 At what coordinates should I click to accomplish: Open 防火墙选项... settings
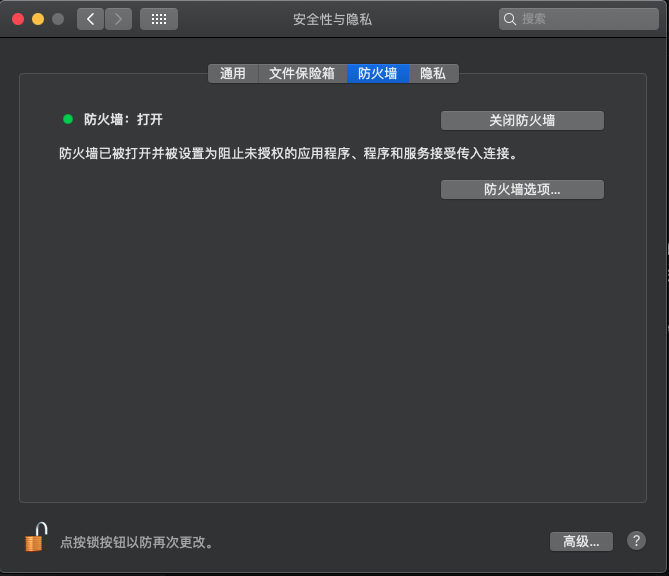[522, 190]
